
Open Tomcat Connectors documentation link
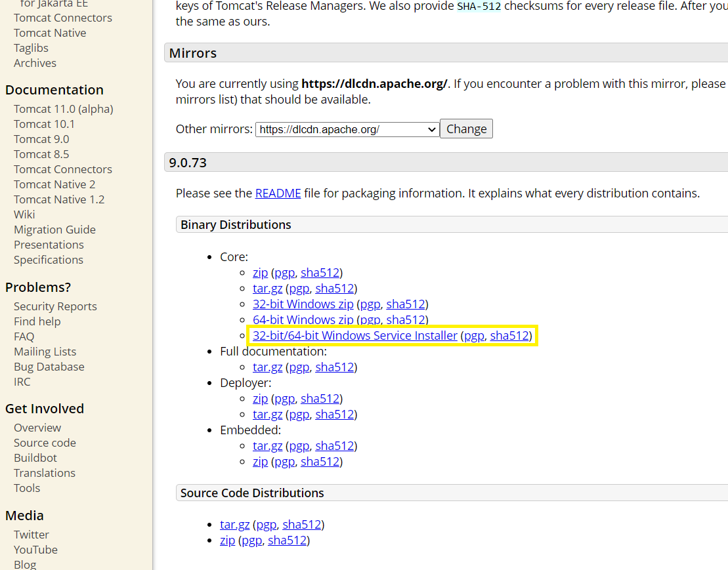pos(62,169)
